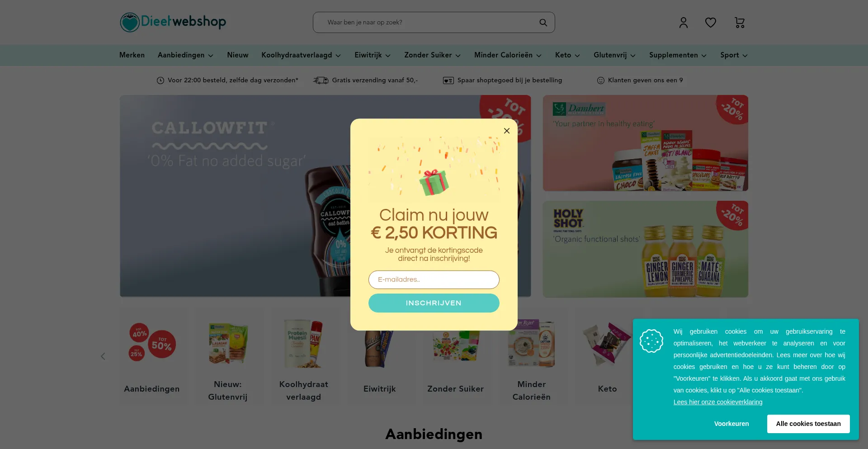Open the Nieuw menu item

pos(238,55)
